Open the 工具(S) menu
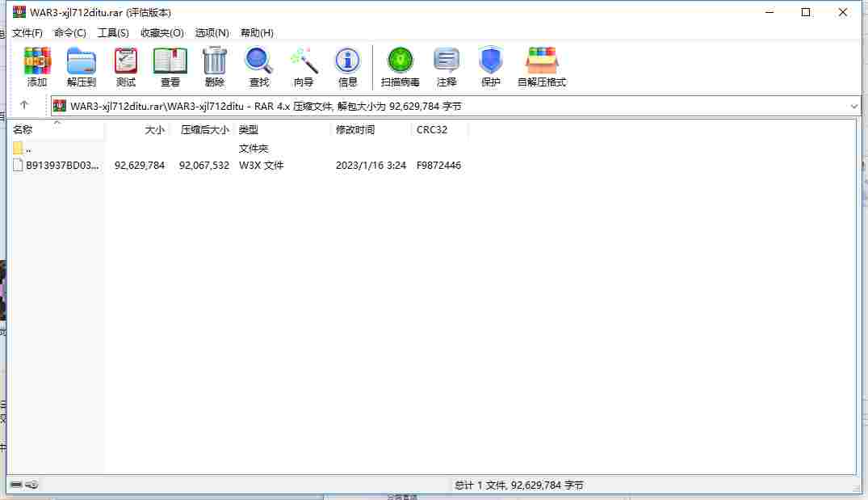Viewport: 868px width, 500px height. coord(114,32)
